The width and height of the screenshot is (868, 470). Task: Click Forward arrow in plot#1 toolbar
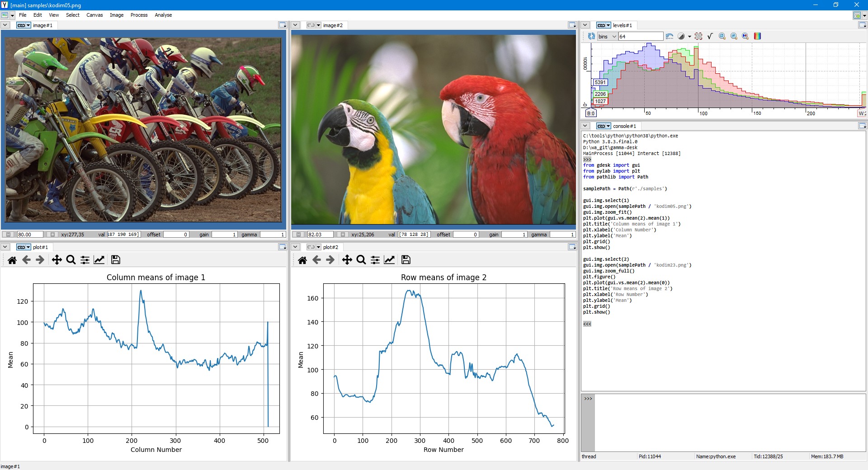(40, 260)
